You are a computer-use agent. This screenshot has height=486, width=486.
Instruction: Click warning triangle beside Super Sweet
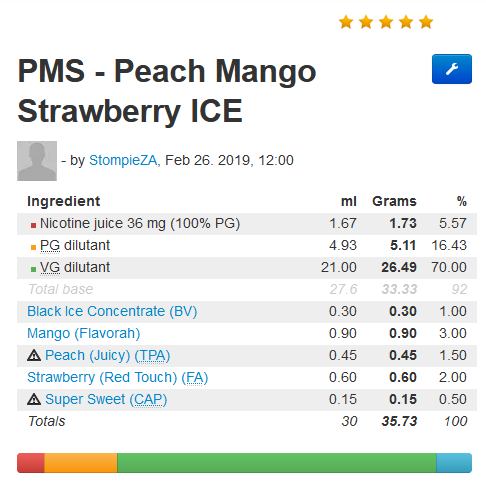34,399
